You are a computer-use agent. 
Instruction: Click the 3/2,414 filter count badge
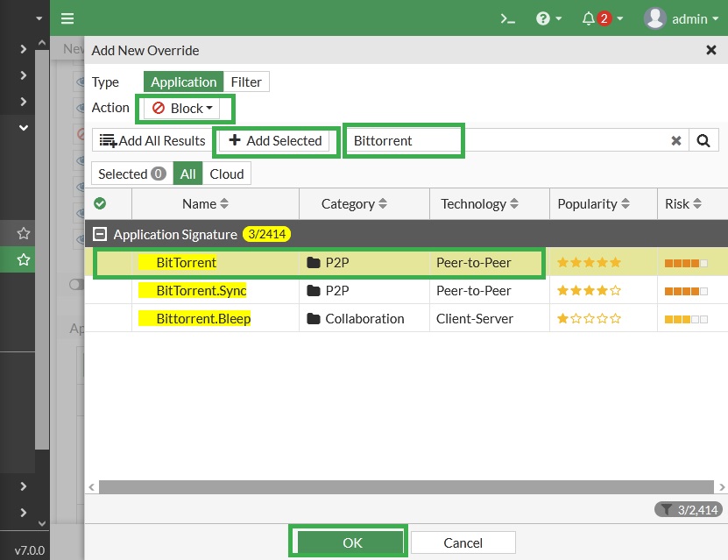click(x=688, y=510)
